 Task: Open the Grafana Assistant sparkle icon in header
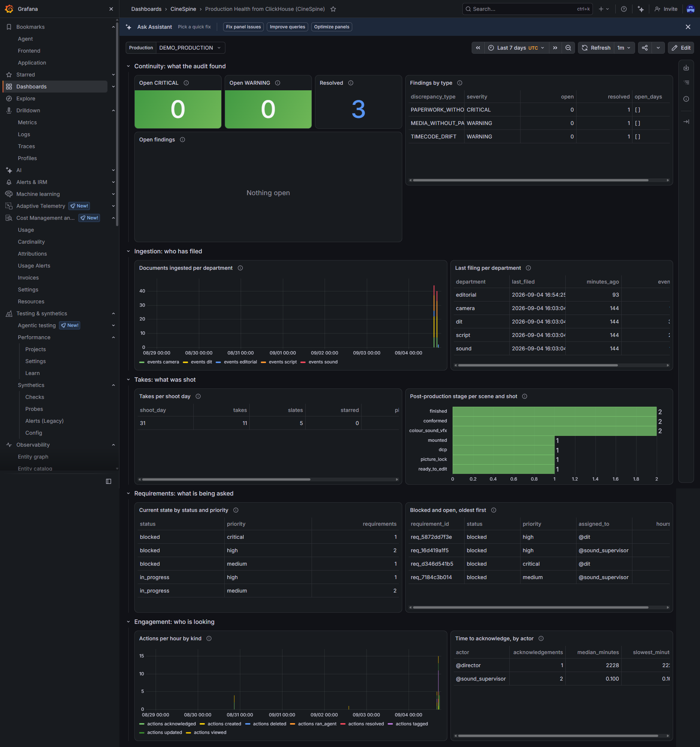tap(641, 9)
